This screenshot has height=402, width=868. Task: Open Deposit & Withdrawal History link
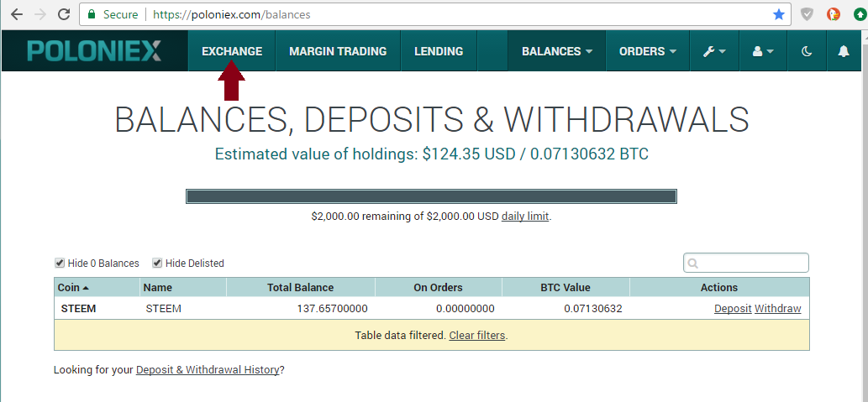[x=208, y=369]
